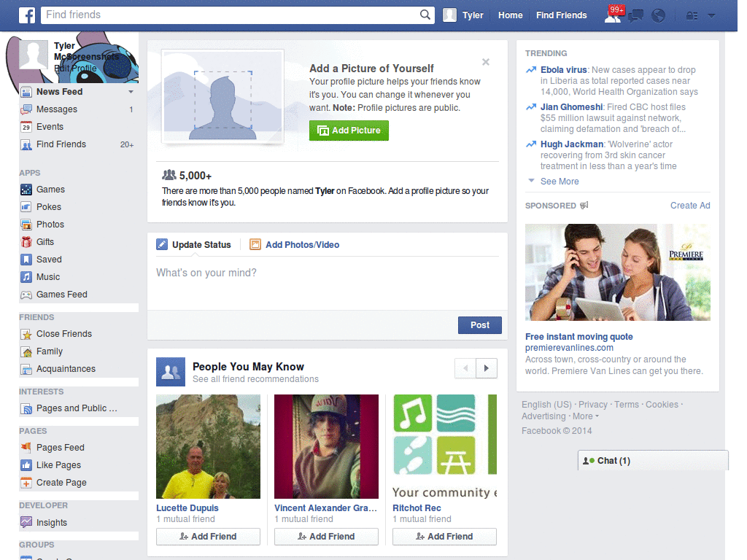Open See all friend recommendations
Viewport: 747px width, 560px height.
(255, 379)
